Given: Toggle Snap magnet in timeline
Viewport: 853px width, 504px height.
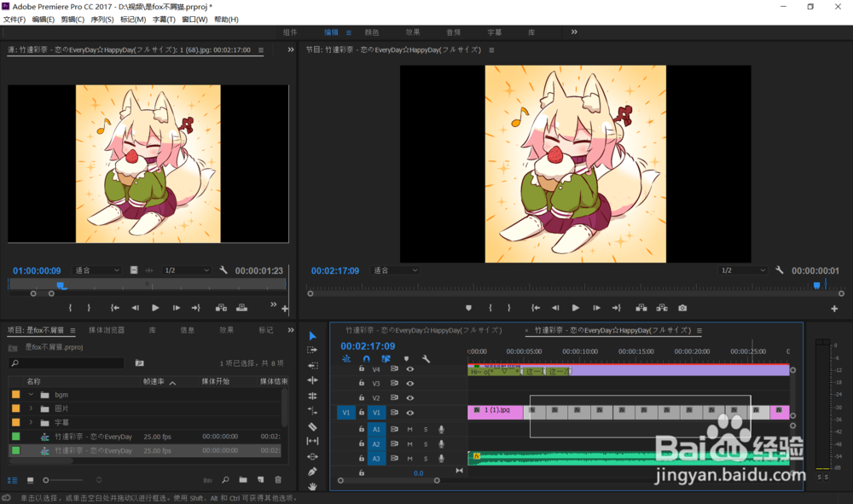Looking at the screenshot, I should point(366,359).
